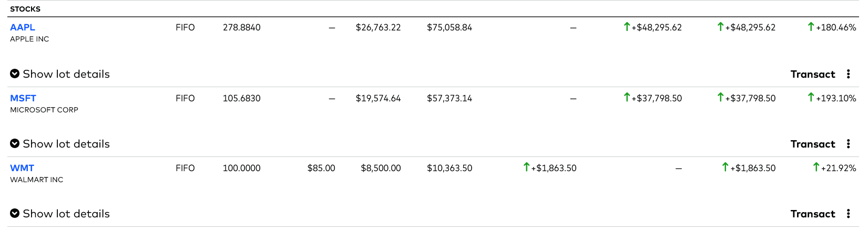Click the green up arrow beside MSFT +193.10%
Image resolution: width=868 pixels, height=231 pixels.
tap(811, 97)
